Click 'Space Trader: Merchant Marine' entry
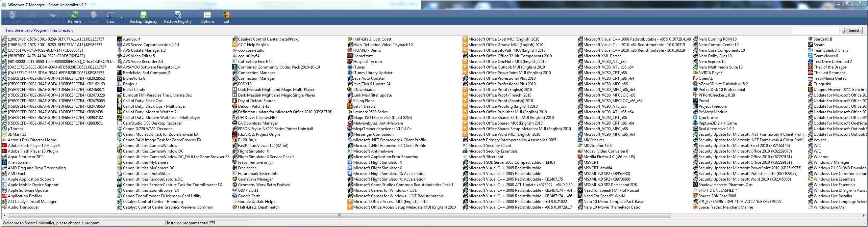This screenshot has height=227, width=868. click(723, 208)
